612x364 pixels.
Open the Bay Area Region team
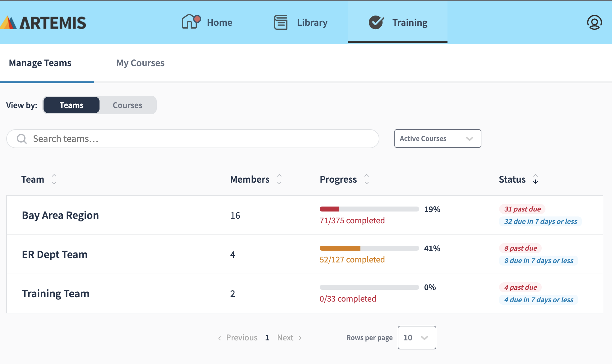click(x=60, y=215)
